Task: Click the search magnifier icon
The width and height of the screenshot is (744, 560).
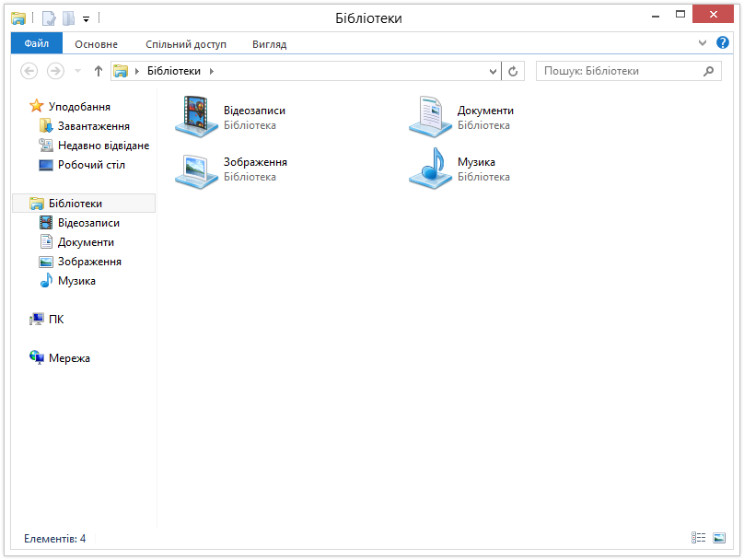Action: click(x=708, y=71)
